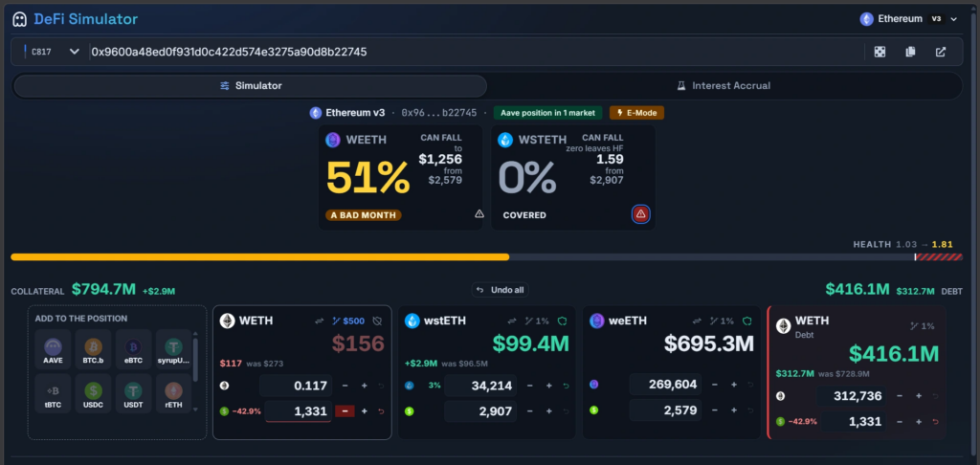The height and width of the screenshot is (465, 980).
Task: Decrease WETH Debt amount 312,736 with minus
Action: click(900, 395)
